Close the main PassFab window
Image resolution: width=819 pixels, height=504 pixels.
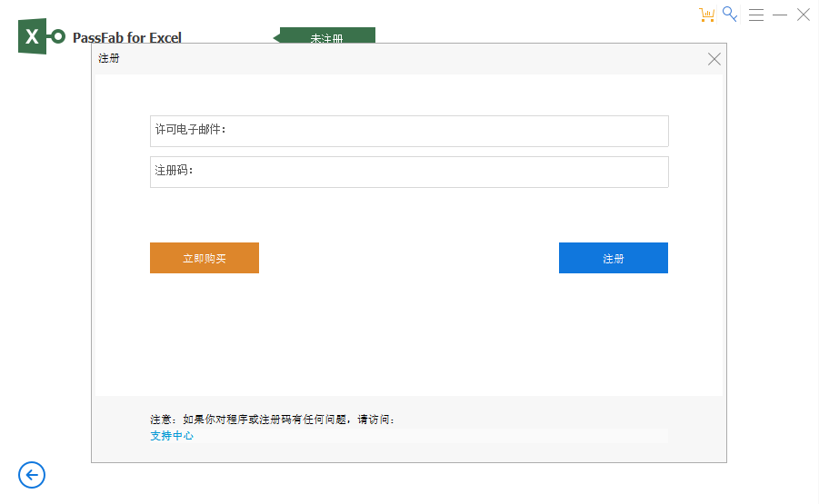(x=804, y=15)
